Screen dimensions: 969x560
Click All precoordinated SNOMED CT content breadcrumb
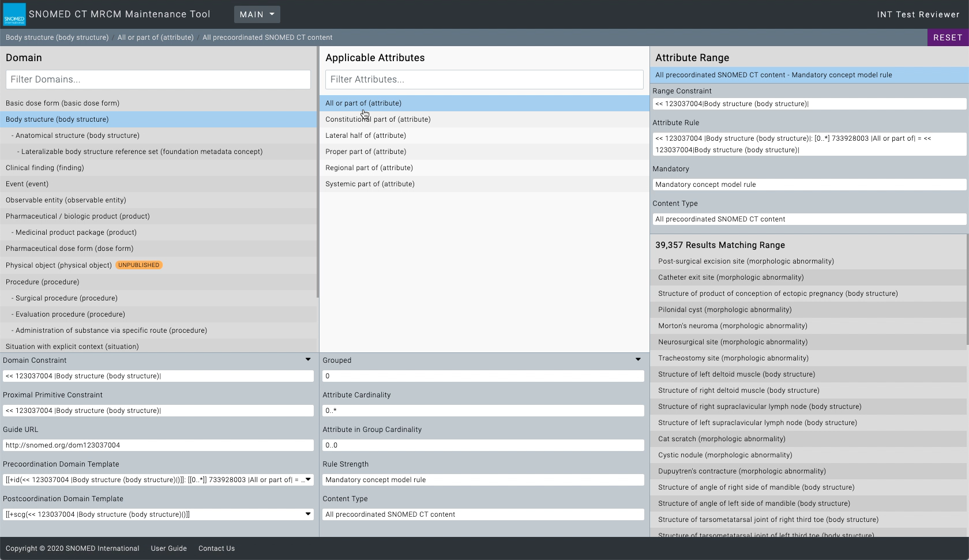pyautogui.click(x=268, y=37)
